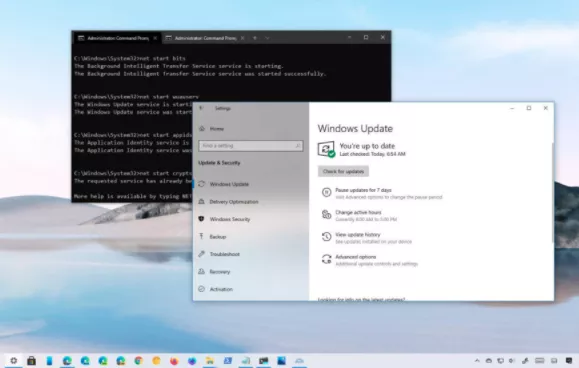Image resolution: width=579 pixels, height=368 pixels.
Task: Click the history icon beside View update history
Action: 326,237
